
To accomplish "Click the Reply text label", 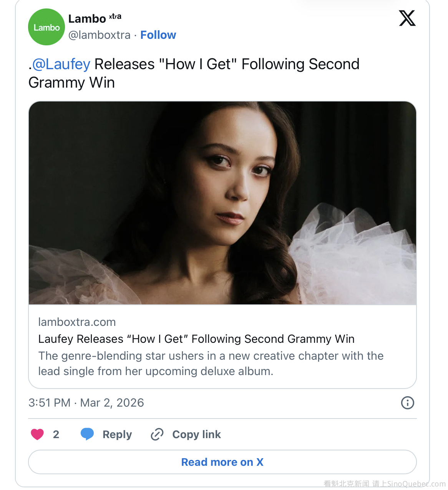I will (x=117, y=434).
